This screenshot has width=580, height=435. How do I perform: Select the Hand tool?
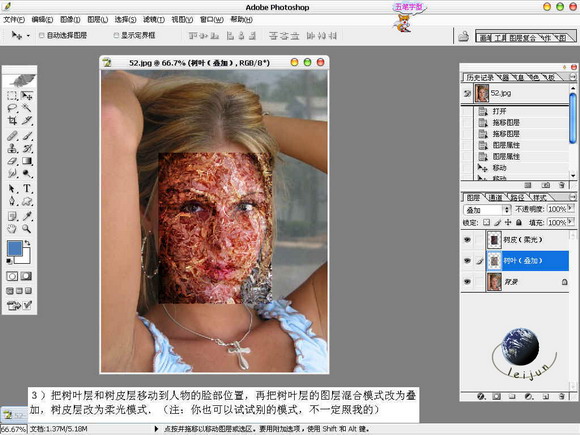(x=12, y=229)
